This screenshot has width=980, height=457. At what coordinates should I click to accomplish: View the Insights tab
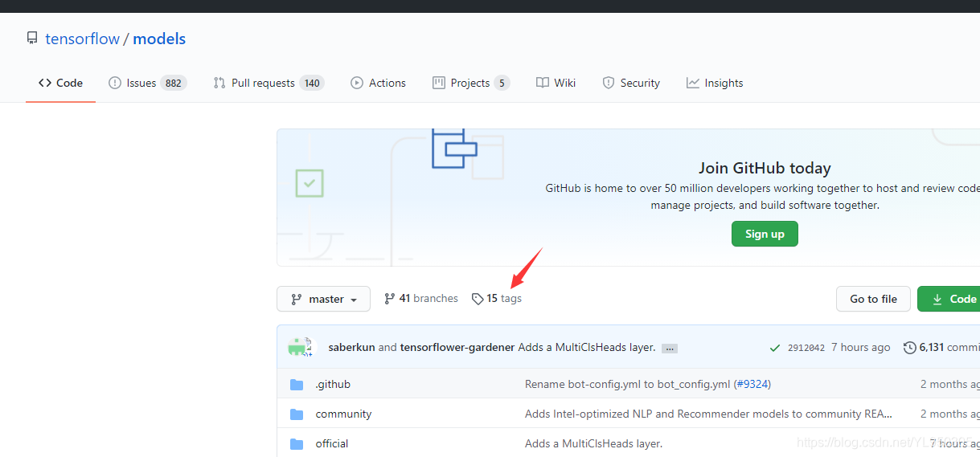(715, 83)
